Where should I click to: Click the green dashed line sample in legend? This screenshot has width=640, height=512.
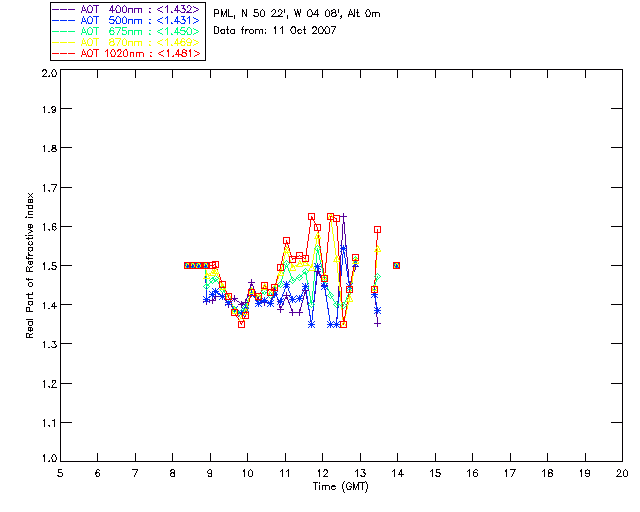(x=64, y=31)
